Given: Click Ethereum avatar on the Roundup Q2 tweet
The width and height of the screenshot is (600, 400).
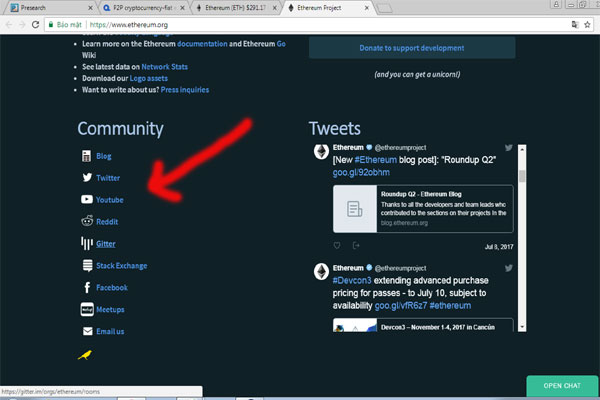Looking at the screenshot, I should [321, 152].
